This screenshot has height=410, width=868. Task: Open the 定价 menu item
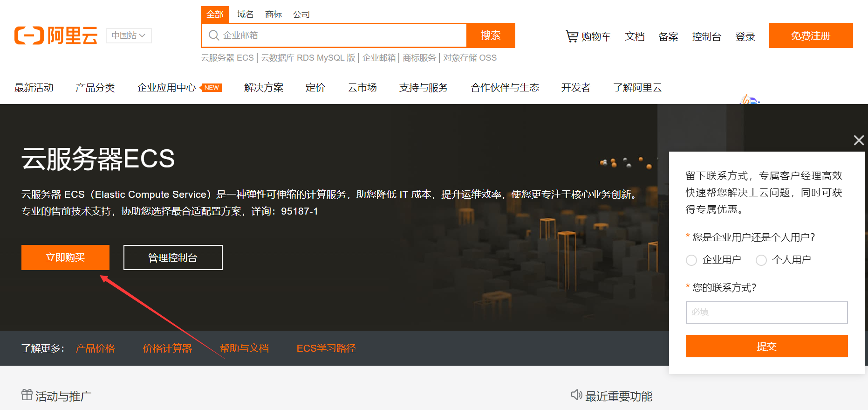coord(315,88)
